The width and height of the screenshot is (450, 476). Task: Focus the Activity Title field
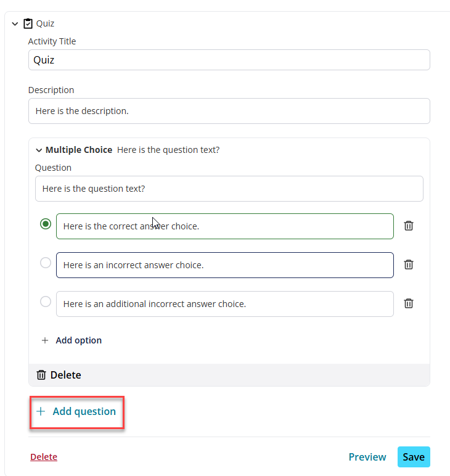coord(229,60)
